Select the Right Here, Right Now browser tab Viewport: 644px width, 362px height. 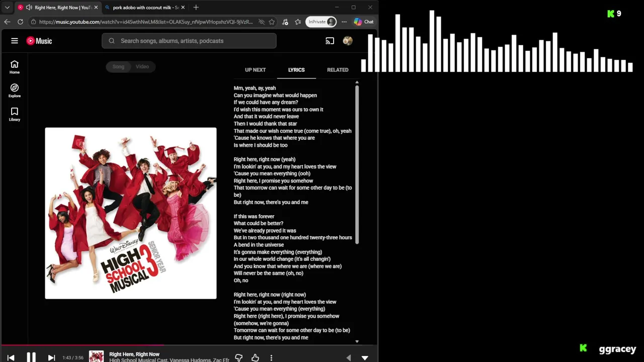58,8
